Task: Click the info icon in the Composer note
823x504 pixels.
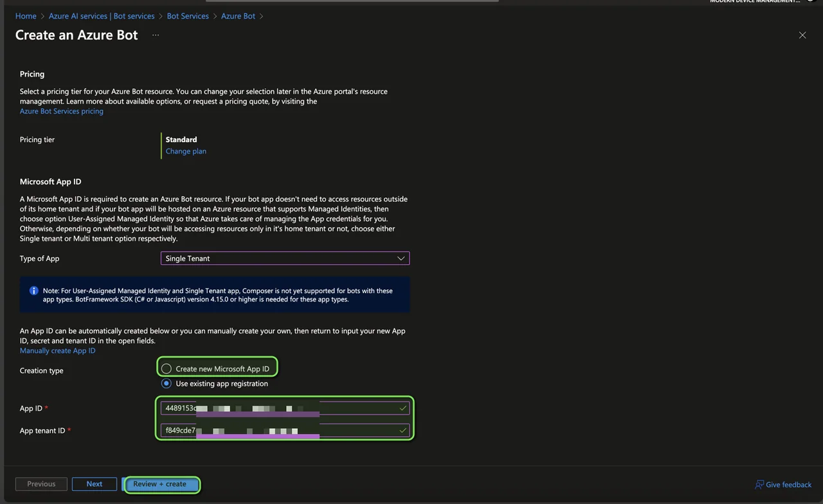Action: click(x=34, y=291)
